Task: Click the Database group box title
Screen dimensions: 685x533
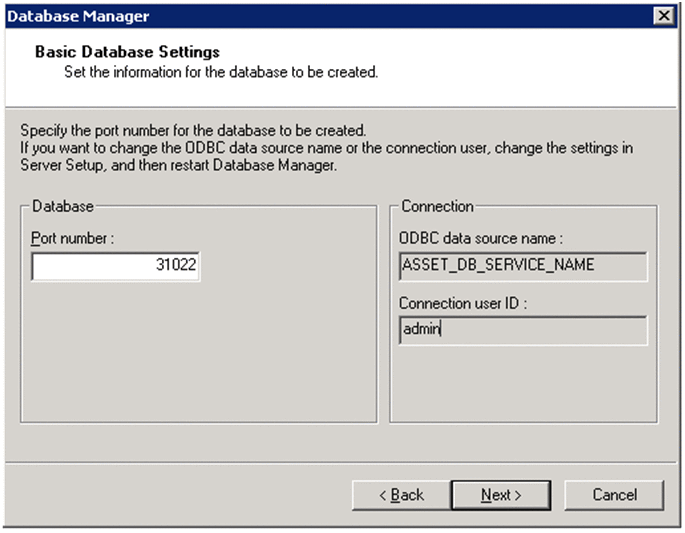Action: click(63, 207)
